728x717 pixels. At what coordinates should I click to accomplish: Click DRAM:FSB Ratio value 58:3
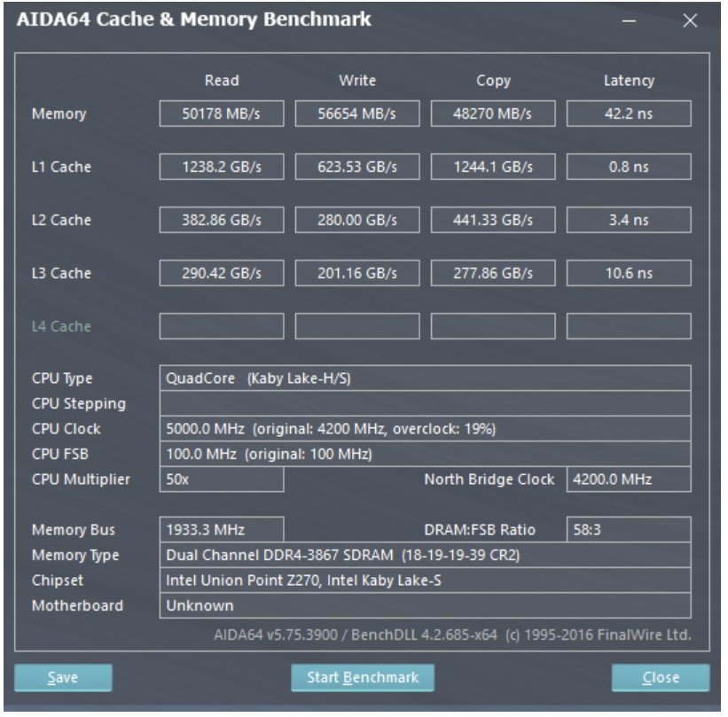tap(629, 529)
